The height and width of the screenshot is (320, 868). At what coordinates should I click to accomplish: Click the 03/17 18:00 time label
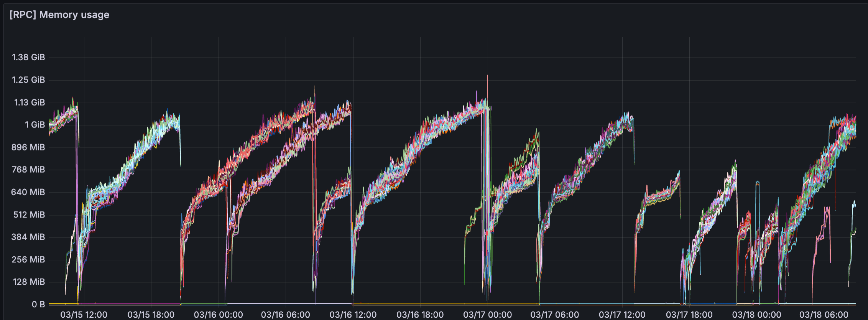click(x=689, y=315)
